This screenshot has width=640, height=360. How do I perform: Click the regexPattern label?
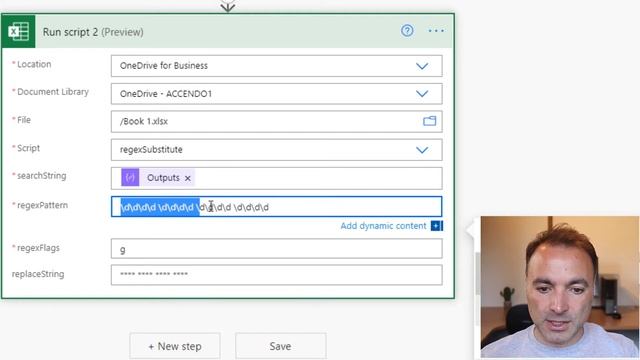coord(42,205)
